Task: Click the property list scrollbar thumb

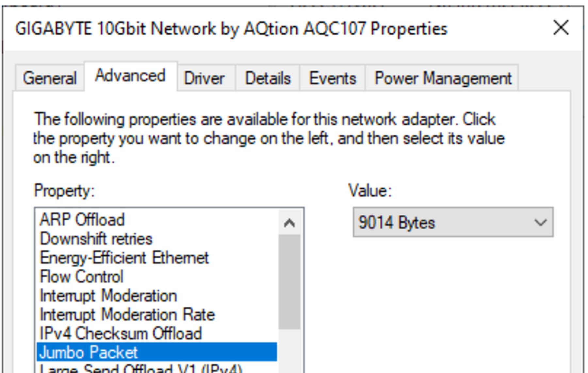Action: point(289,281)
